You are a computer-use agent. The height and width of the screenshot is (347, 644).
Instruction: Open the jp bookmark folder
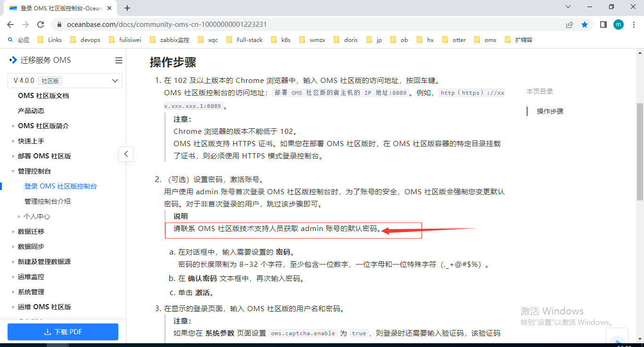pos(374,40)
